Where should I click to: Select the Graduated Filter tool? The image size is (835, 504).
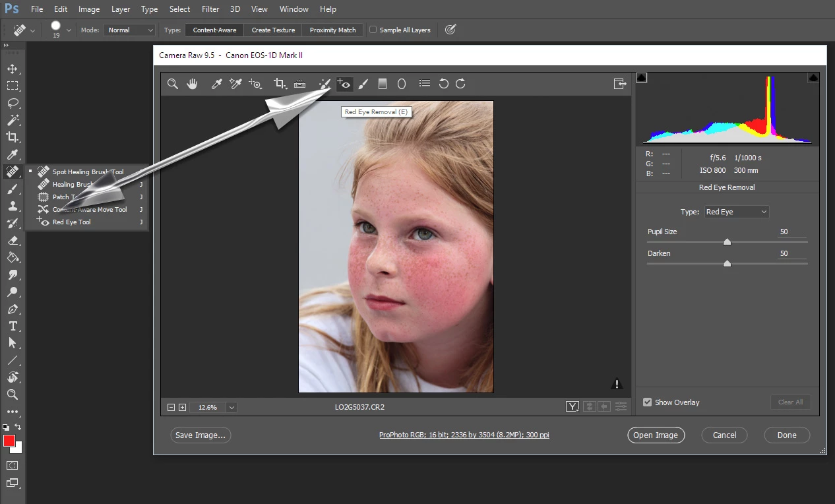click(x=382, y=84)
